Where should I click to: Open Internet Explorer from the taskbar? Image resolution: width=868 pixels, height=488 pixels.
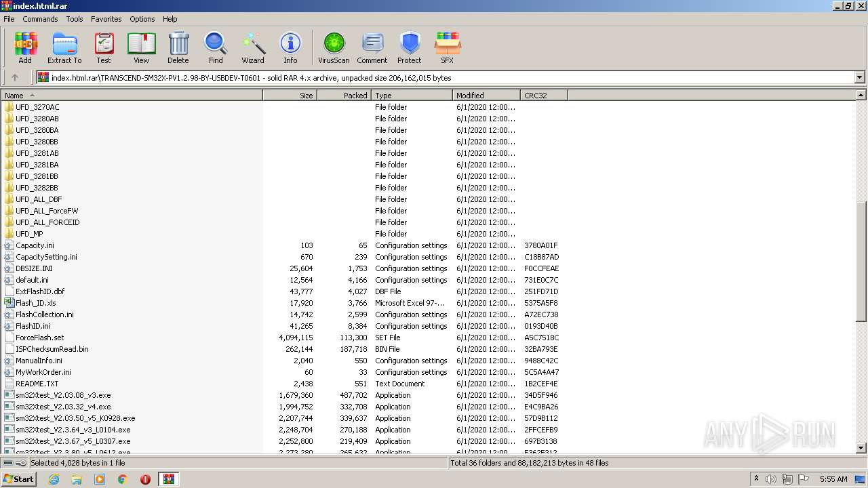click(x=54, y=479)
